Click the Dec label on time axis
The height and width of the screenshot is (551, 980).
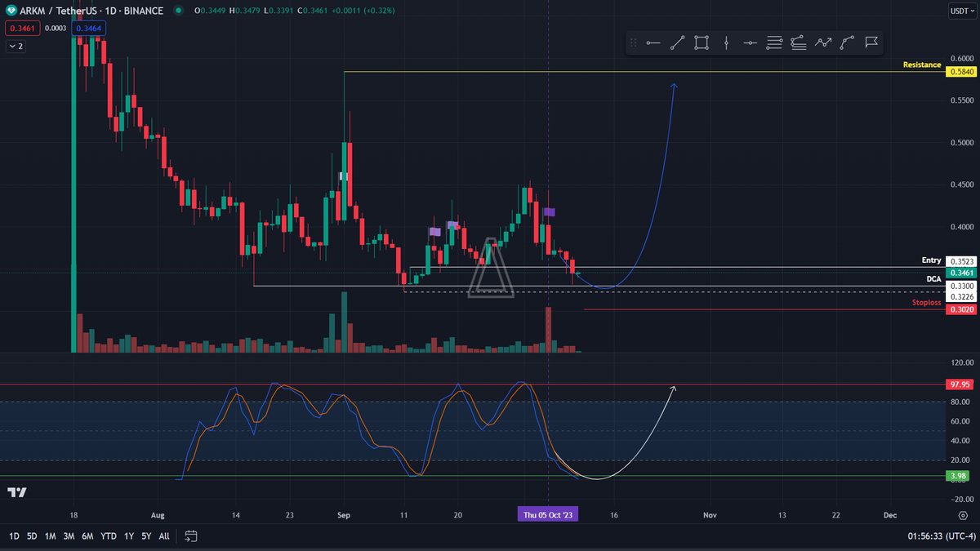click(890, 515)
